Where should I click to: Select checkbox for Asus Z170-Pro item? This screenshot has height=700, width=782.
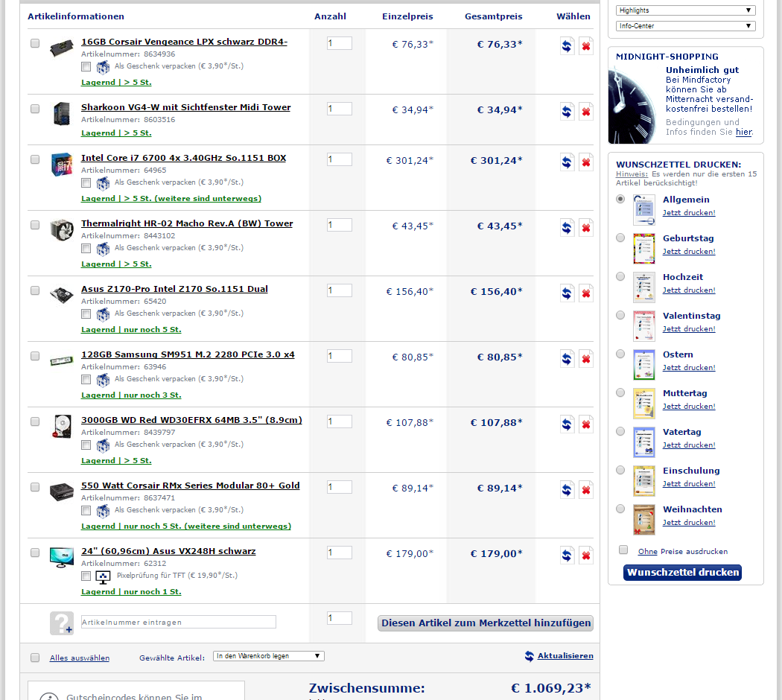pos(35,290)
